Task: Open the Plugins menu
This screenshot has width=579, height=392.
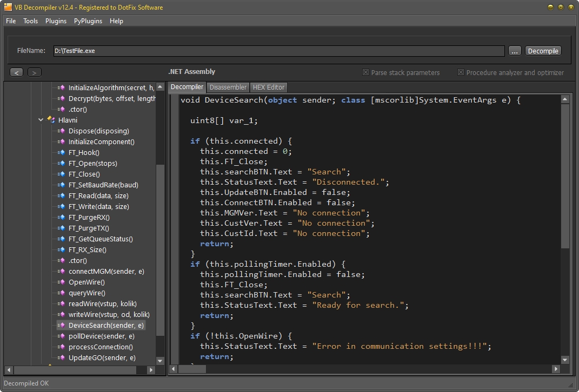Action: coord(56,21)
